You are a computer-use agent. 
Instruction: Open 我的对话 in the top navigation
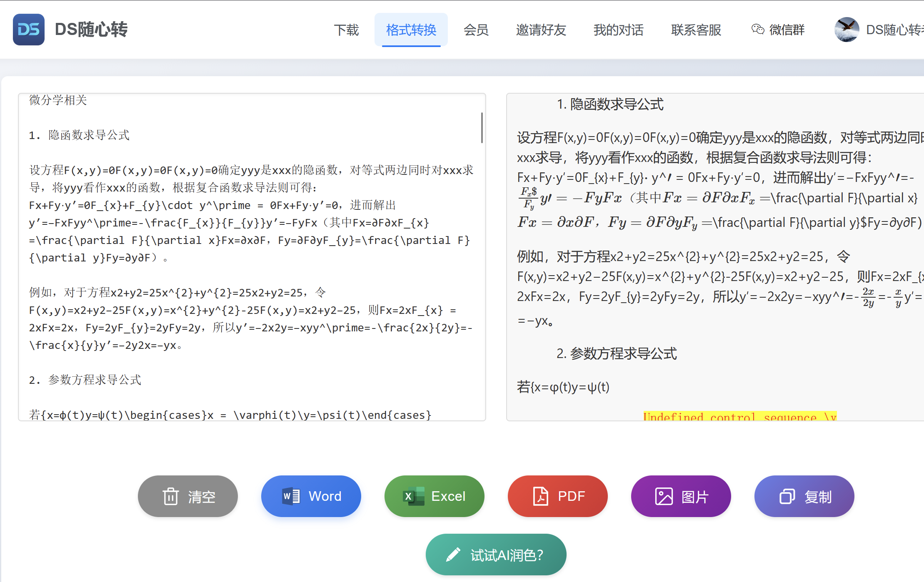click(618, 30)
